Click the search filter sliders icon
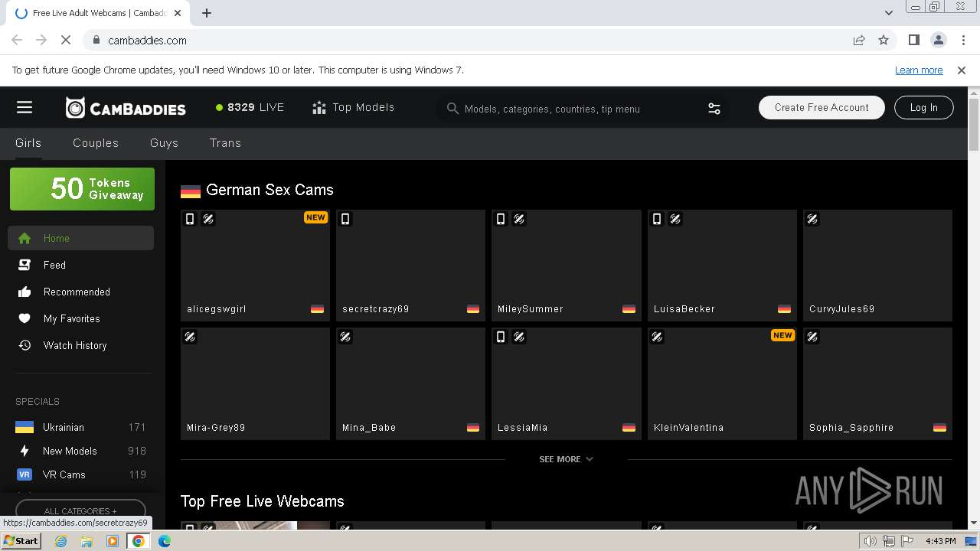 (x=714, y=109)
